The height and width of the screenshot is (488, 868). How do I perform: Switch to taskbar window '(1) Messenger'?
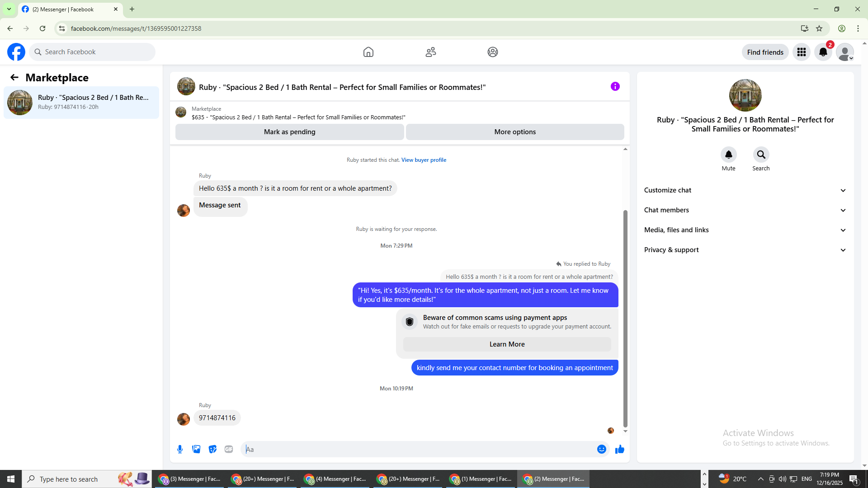pyautogui.click(x=481, y=479)
